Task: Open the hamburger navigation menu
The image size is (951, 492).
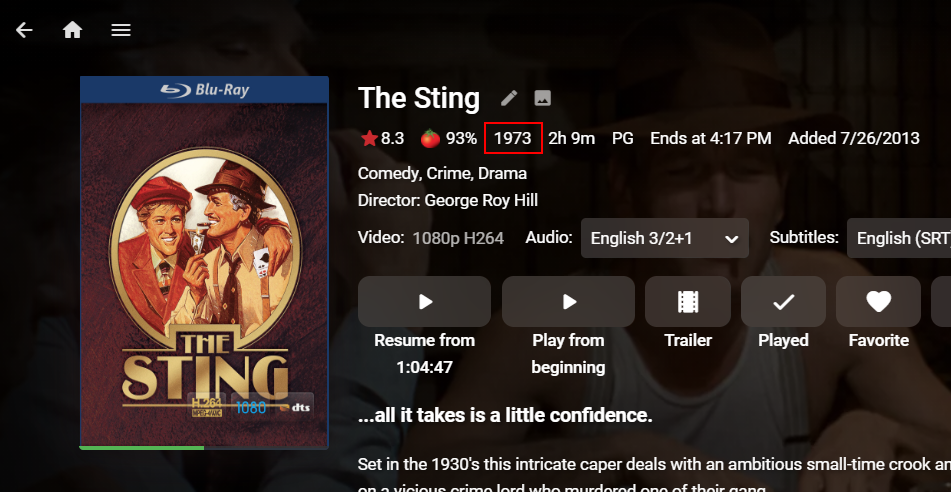Action: [121, 30]
